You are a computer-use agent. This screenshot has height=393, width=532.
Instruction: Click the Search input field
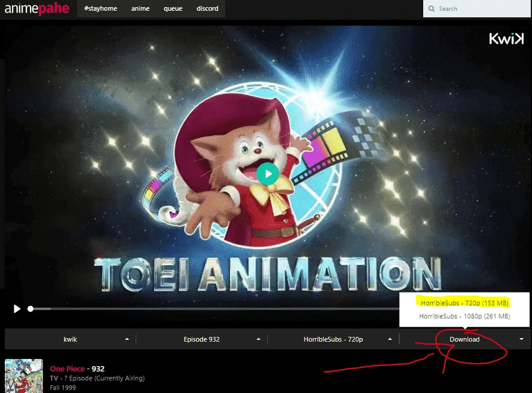(476, 8)
